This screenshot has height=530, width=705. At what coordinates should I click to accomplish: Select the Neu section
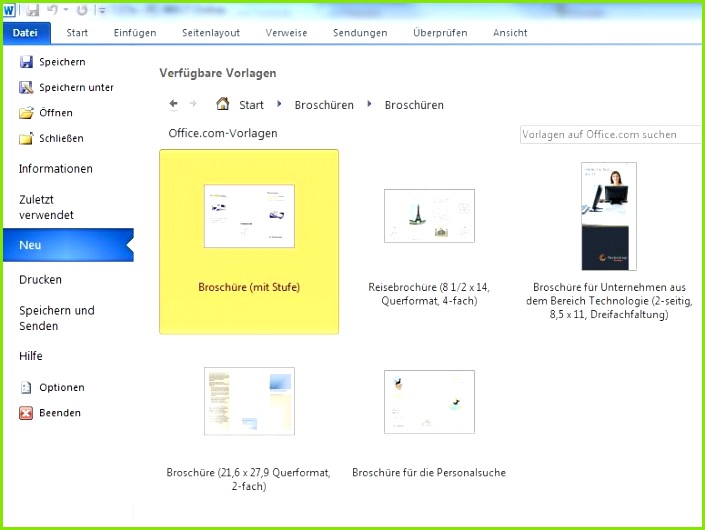68,245
